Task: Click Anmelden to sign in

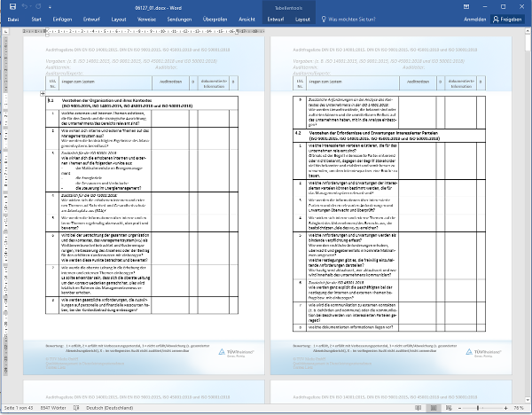Action: click(474, 18)
